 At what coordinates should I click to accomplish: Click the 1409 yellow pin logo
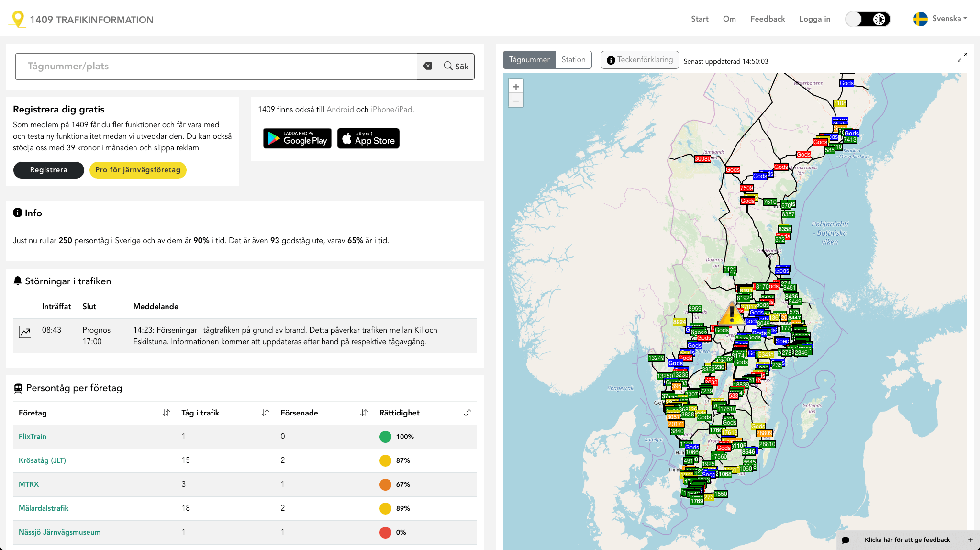(18, 19)
